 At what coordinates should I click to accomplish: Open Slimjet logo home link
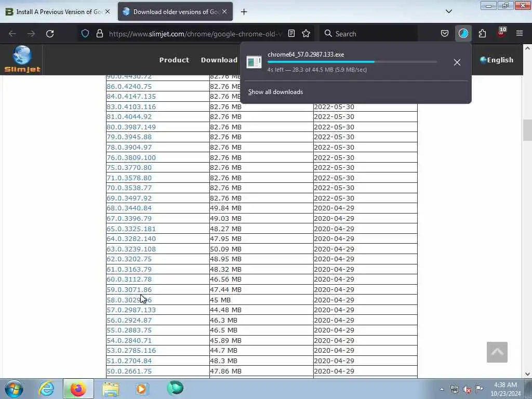22,59
